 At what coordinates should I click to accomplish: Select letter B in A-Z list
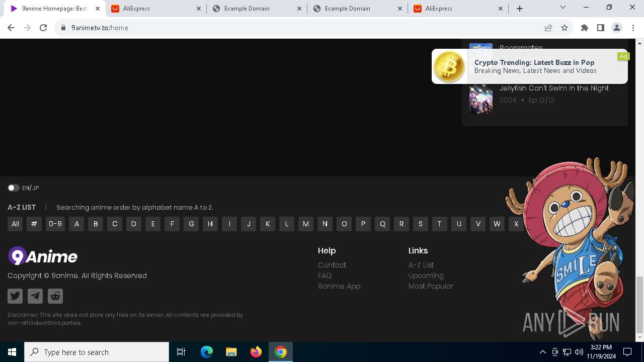coord(96,224)
